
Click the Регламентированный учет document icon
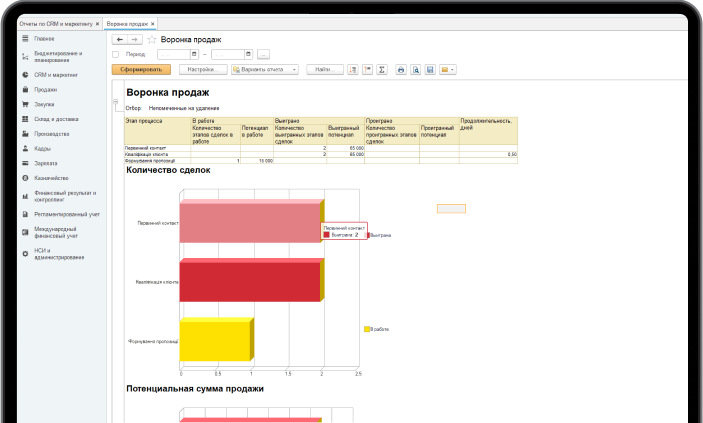(x=25, y=214)
